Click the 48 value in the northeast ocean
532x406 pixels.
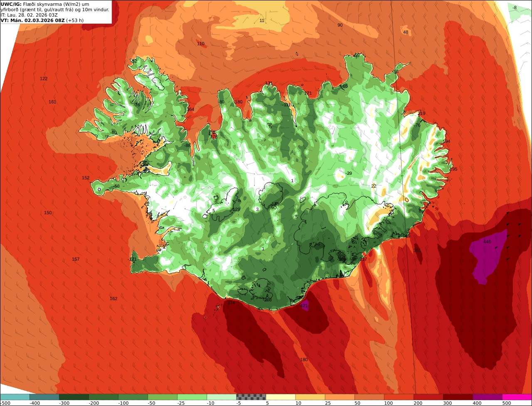pyautogui.click(x=406, y=32)
